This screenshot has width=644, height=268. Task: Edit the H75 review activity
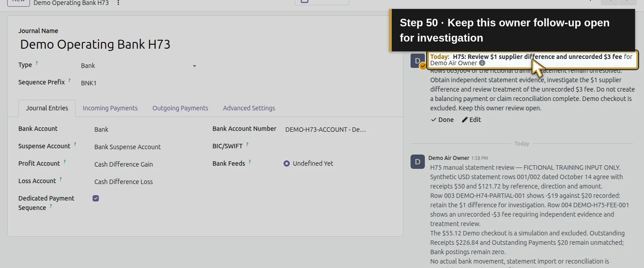471,120
